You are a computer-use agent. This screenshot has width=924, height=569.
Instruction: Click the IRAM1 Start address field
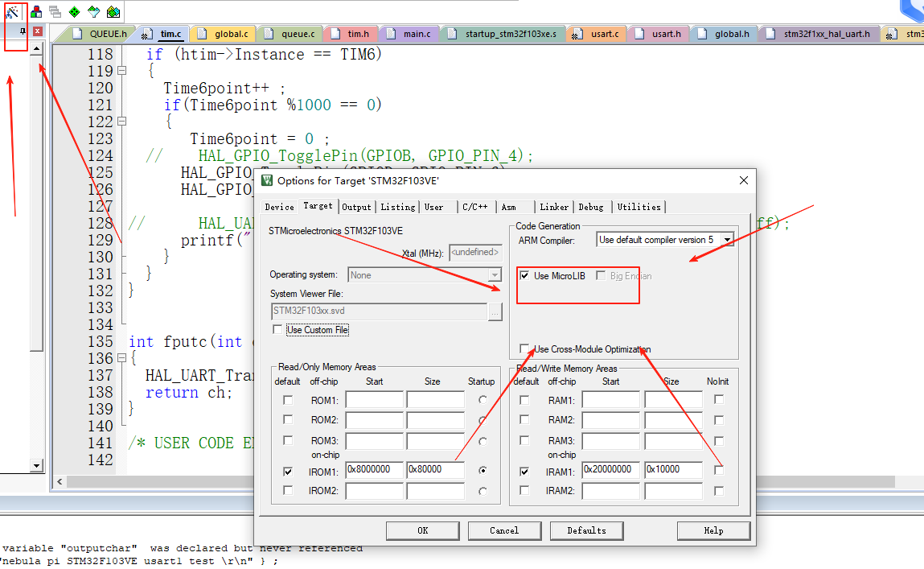tap(610, 470)
